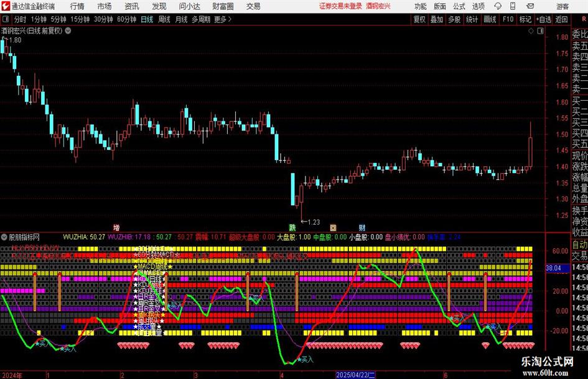Click the diamond icon at chart top right
Viewport: 588px width, 379px height.
(531, 31)
